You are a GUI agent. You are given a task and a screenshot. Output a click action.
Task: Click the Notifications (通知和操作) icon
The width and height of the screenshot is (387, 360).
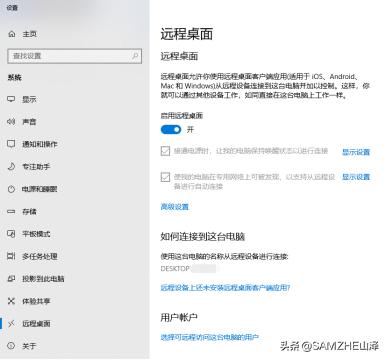click(11, 144)
